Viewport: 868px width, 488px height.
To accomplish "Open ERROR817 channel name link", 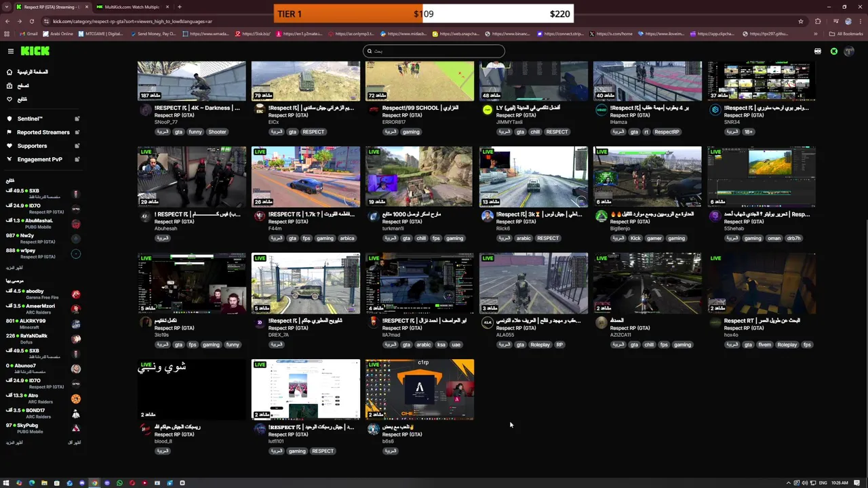I will pos(394,122).
